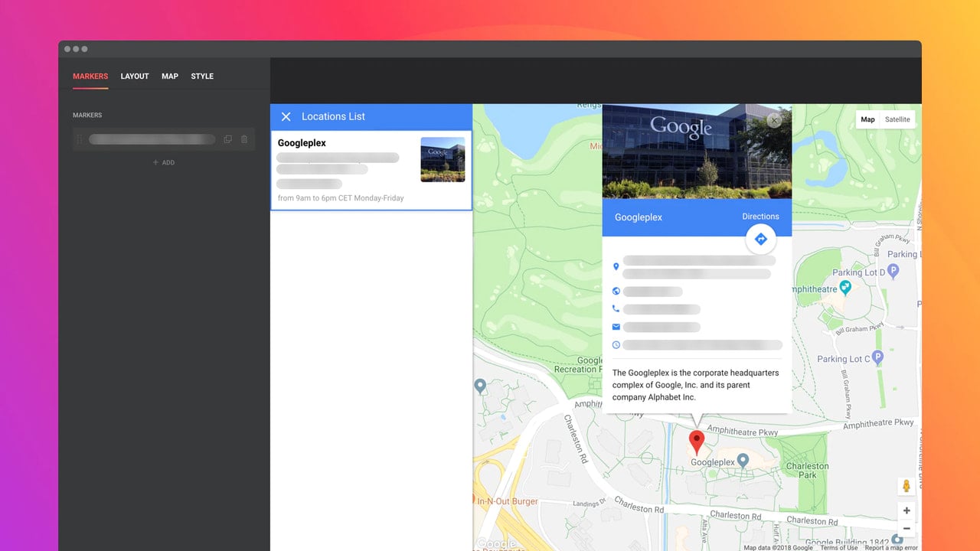Click the red Googleplex map marker
Screen dimensions: 980x551
coord(696,442)
